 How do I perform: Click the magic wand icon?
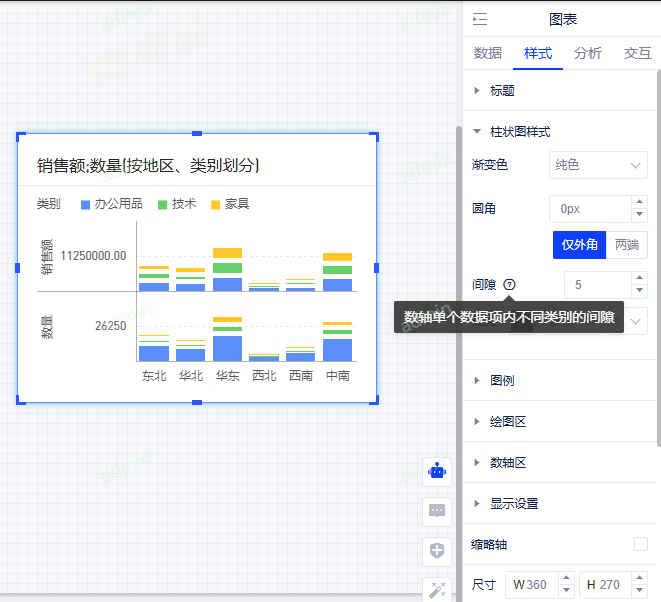(x=437, y=589)
